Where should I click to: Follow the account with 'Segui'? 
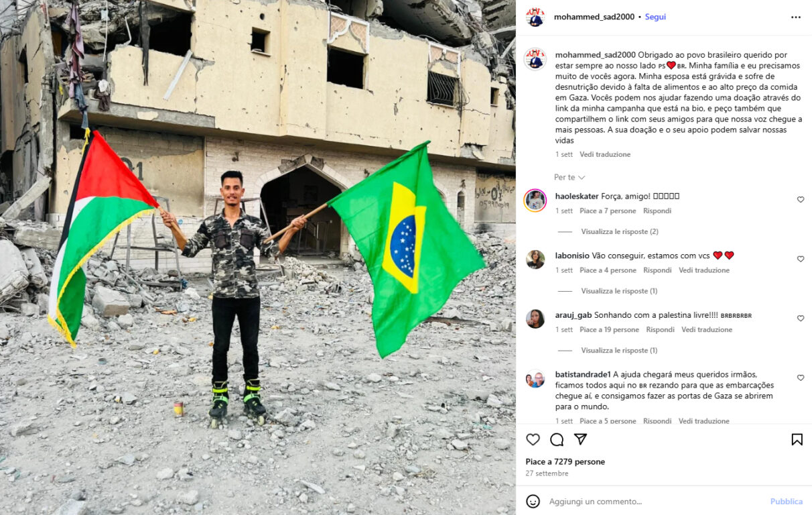(x=655, y=17)
